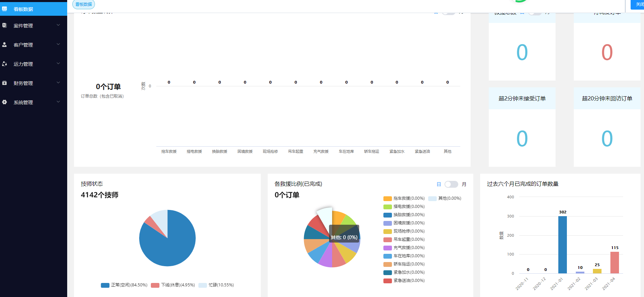
Task: Click the 运力管理 sidebar icon
Action: (4, 64)
